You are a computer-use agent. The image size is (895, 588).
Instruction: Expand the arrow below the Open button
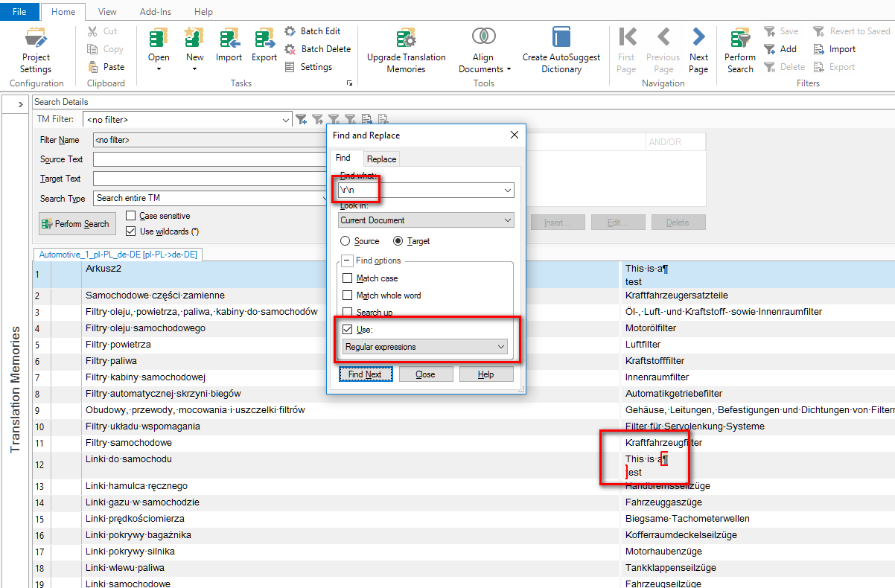pos(159,69)
